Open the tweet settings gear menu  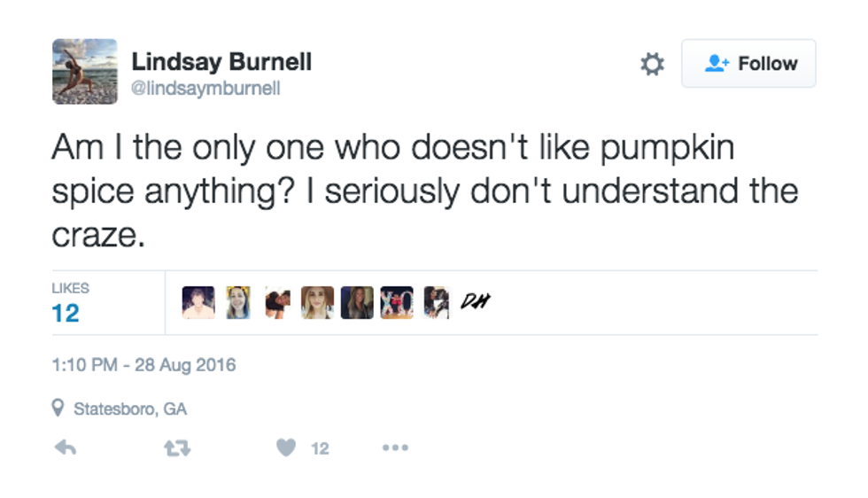point(652,64)
